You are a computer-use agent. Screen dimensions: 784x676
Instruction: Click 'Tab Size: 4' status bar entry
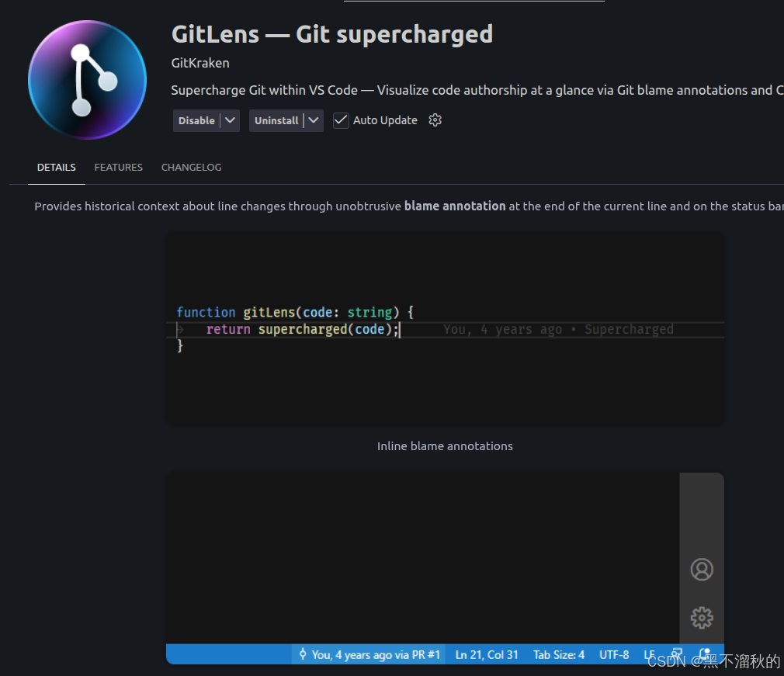pos(558,654)
